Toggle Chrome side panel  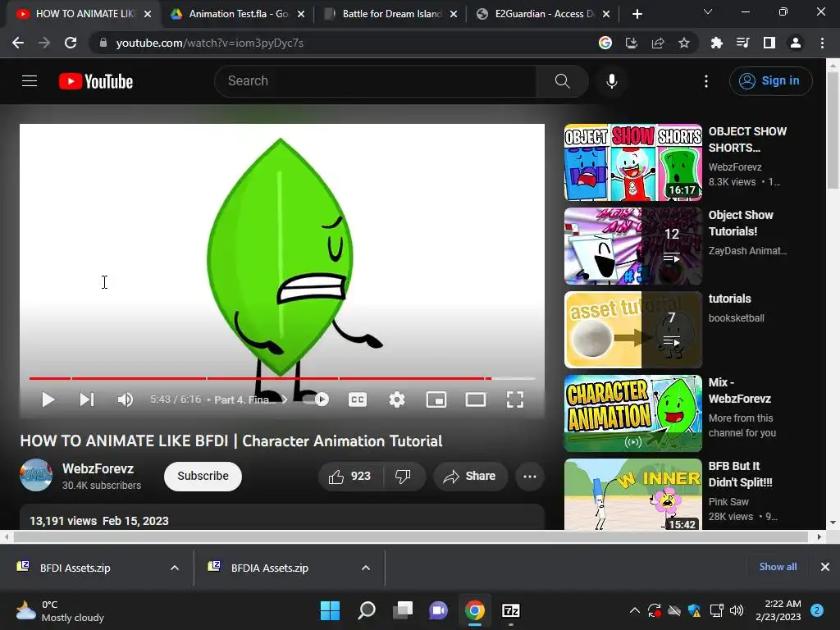(x=769, y=43)
